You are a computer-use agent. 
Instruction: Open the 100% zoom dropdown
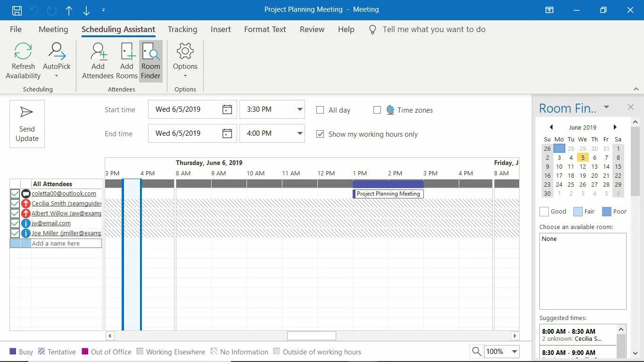[515, 352]
